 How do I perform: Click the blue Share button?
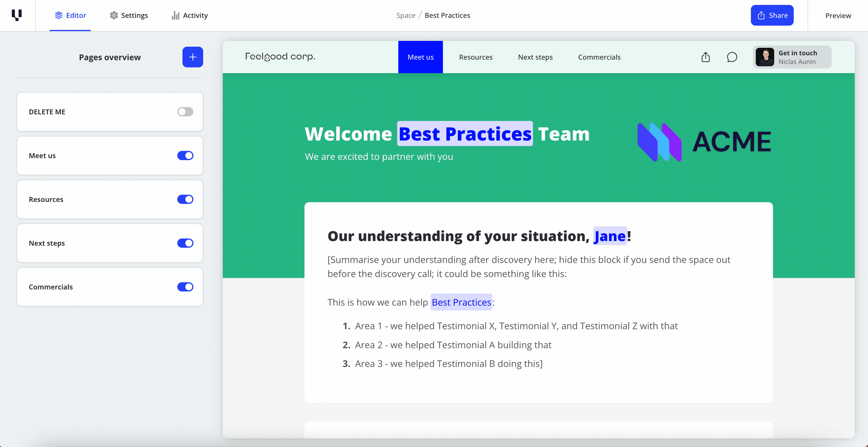(772, 16)
